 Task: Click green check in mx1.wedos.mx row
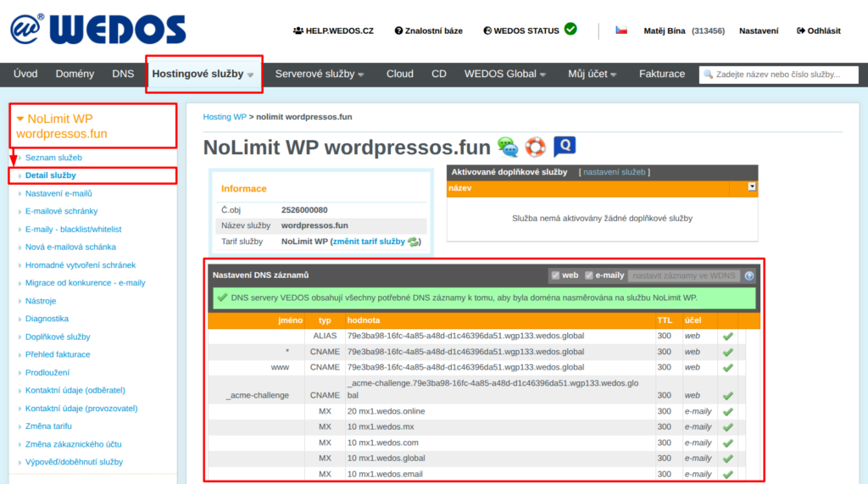728,427
